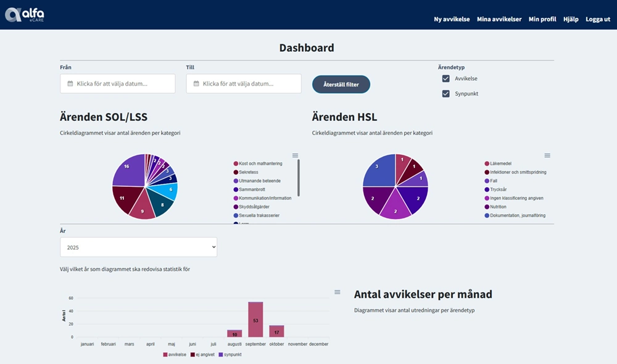Click the avvikelse legend marker below the bar chart

(165, 355)
